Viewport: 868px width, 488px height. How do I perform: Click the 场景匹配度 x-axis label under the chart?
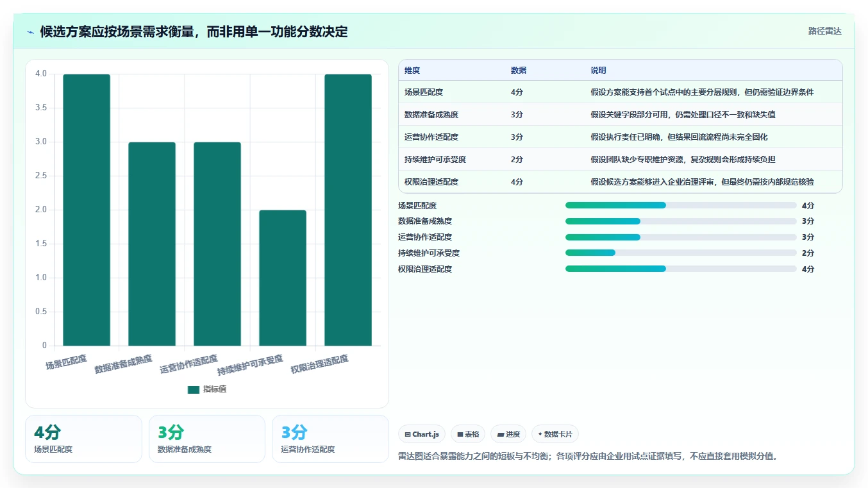66,362
